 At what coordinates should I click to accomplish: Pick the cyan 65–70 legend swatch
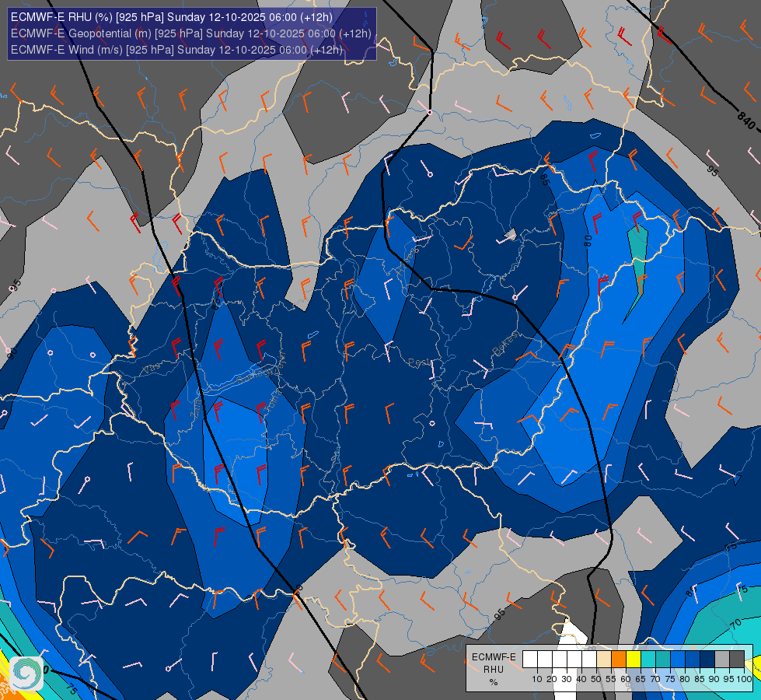pos(648,660)
